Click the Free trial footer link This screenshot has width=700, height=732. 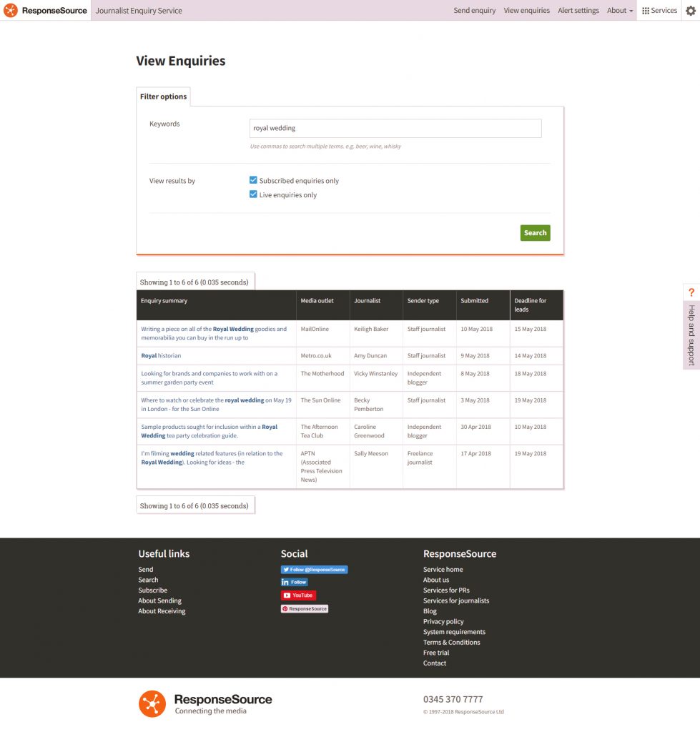click(x=436, y=653)
